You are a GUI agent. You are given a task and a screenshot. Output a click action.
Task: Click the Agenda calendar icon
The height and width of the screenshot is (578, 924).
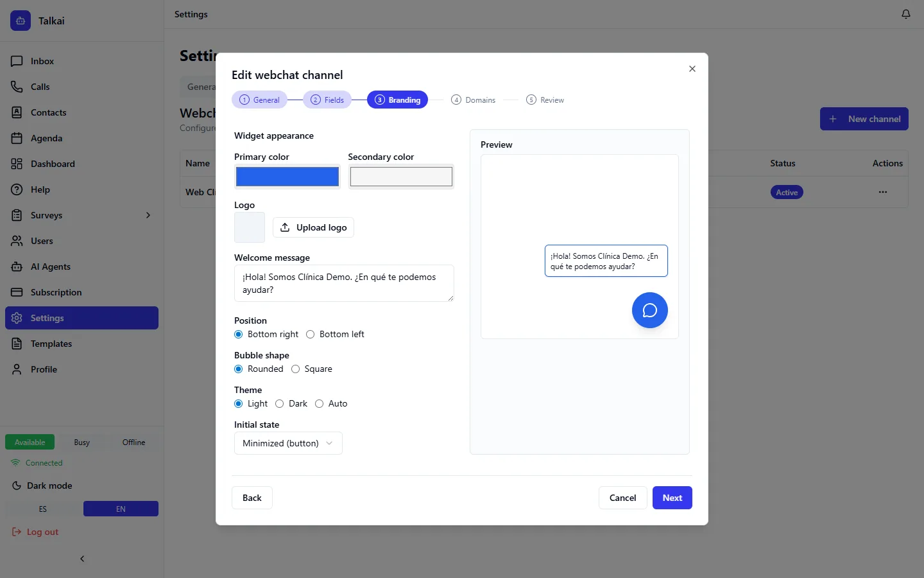tap(17, 138)
